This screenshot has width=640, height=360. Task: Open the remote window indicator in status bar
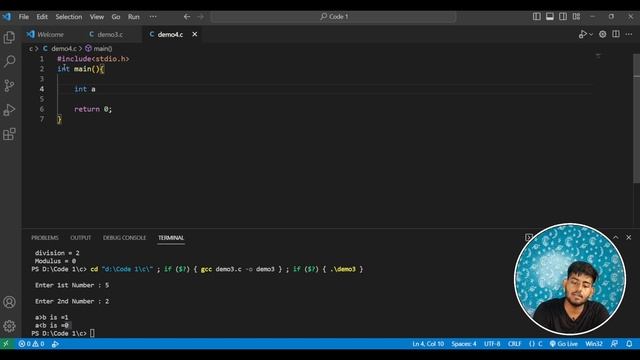[6, 344]
